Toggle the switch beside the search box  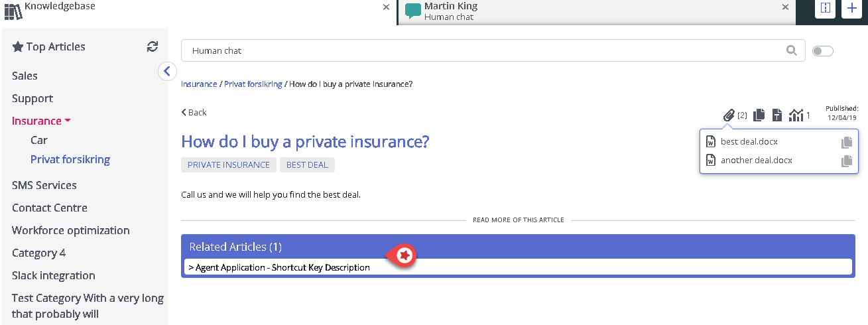(823, 51)
